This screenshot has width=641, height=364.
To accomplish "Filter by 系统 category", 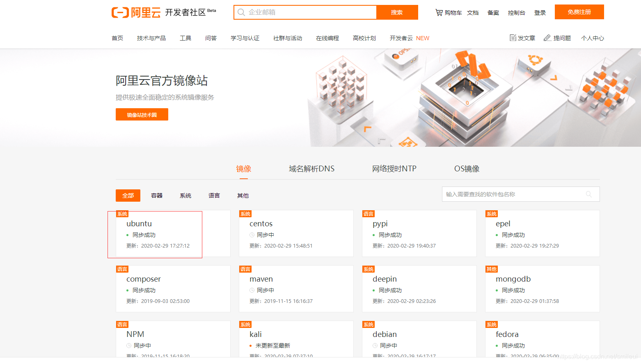I will point(185,196).
